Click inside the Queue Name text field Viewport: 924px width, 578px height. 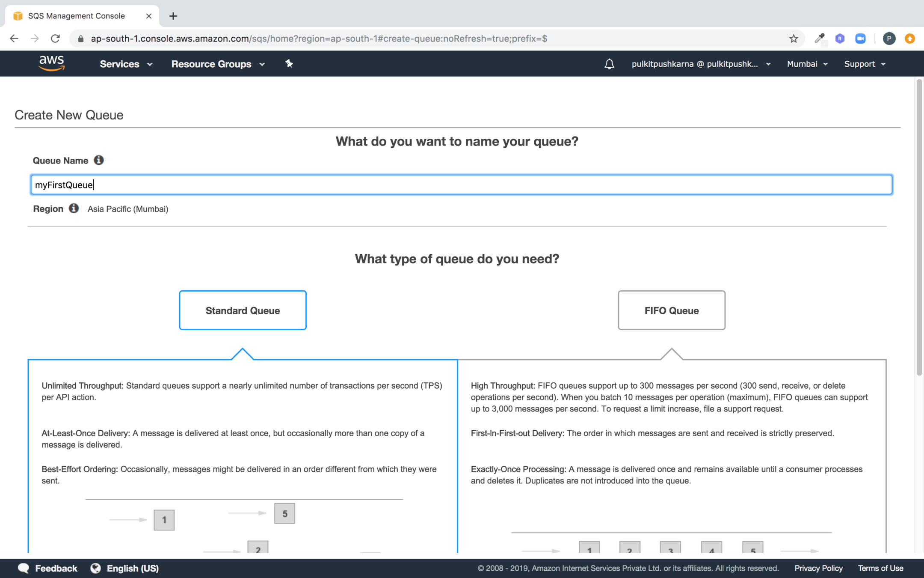point(461,185)
